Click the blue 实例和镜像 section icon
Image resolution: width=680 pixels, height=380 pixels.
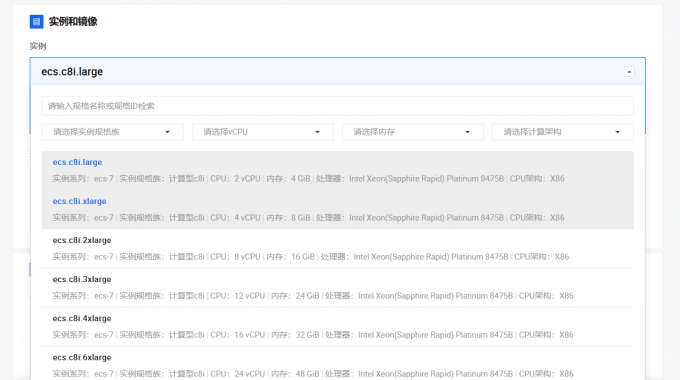pyautogui.click(x=36, y=21)
